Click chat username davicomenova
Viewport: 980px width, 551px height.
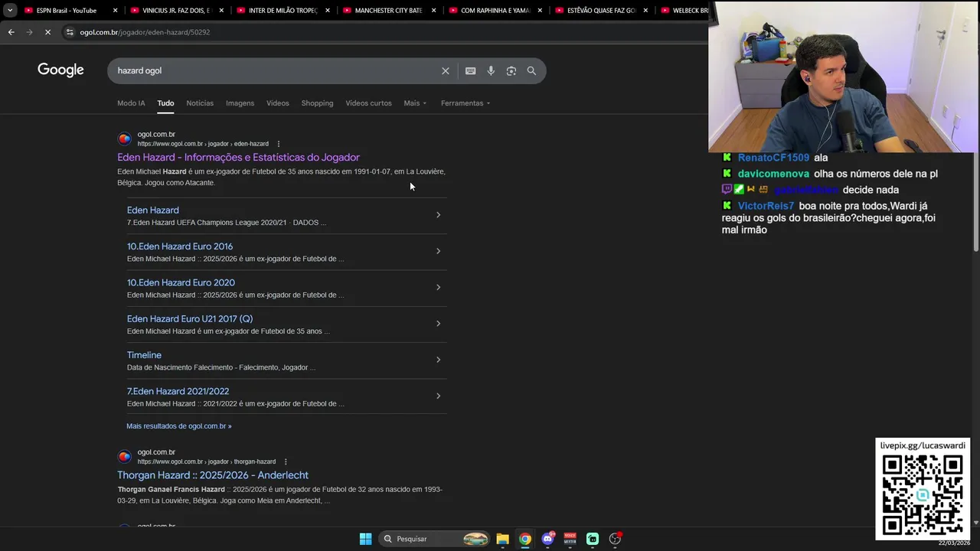click(773, 174)
